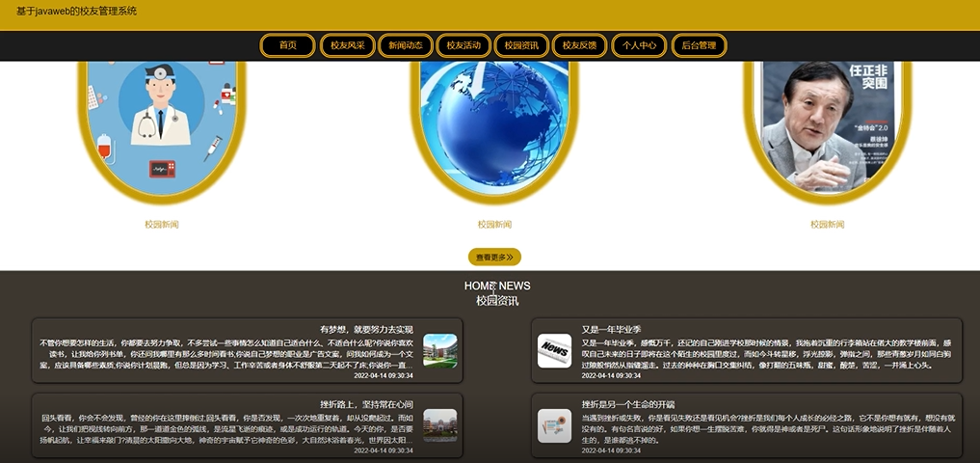Open 校友反馈 from the nav bar
This screenshot has width=980, height=463.
pyautogui.click(x=579, y=45)
